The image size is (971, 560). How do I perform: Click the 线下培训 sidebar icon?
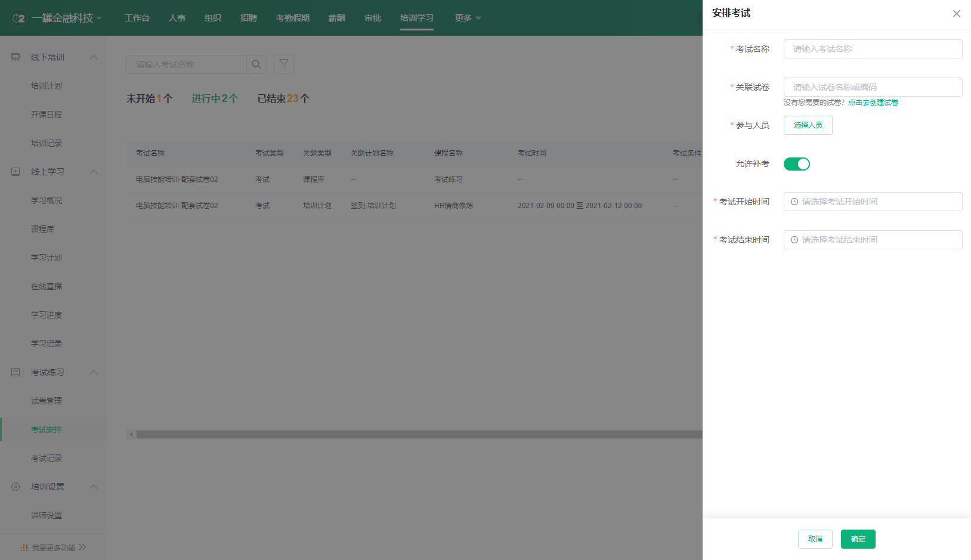click(16, 57)
